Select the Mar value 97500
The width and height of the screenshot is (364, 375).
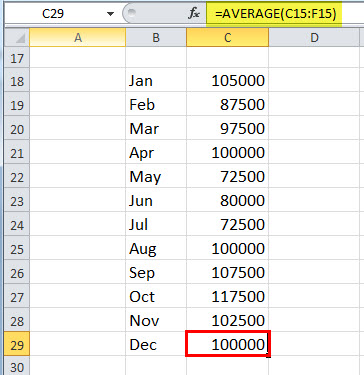[x=227, y=128]
